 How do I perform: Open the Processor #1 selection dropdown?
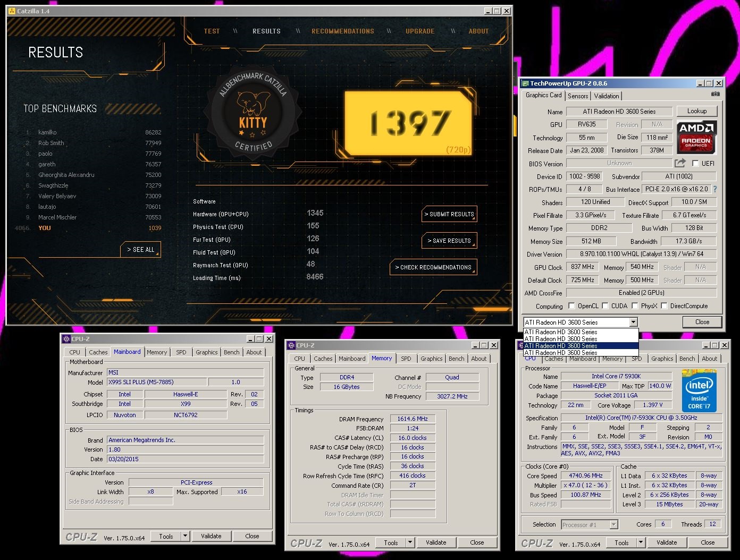click(613, 524)
